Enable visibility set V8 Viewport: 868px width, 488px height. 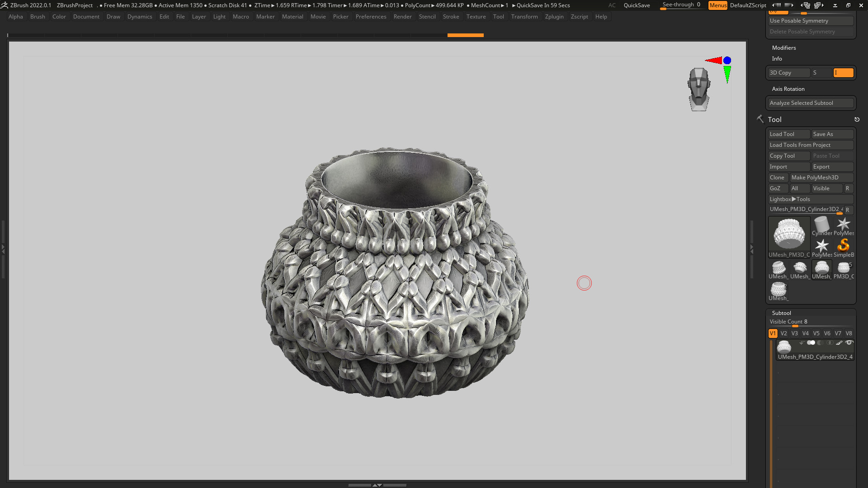[849, 333]
